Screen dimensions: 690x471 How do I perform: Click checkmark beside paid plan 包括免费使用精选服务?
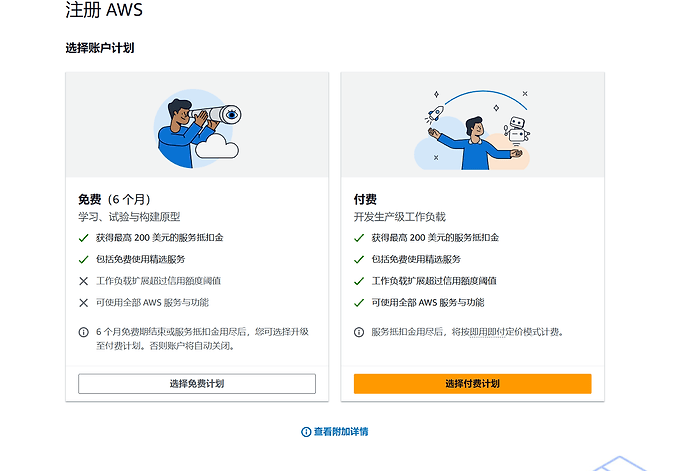coord(359,260)
